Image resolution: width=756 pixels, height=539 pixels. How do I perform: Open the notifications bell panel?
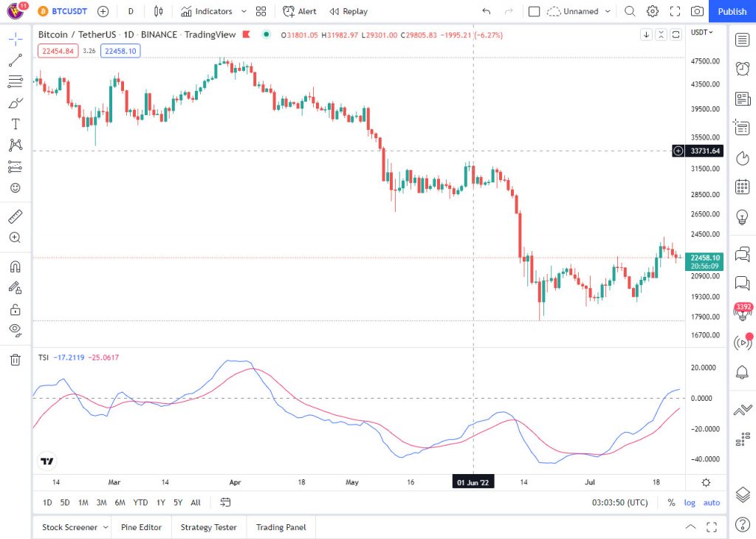(743, 371)
